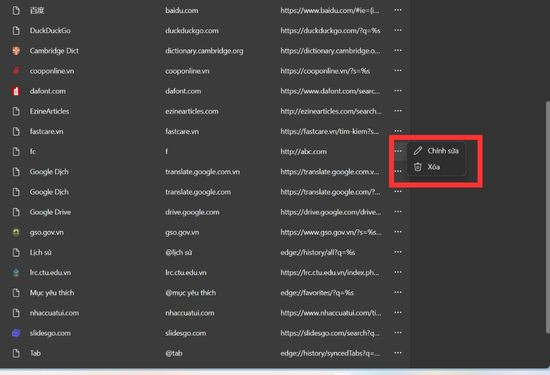The width and height of the screenshot is (550, 375).
Task: Open more options for gso.gov.vn row
Action: coord(398,232)
